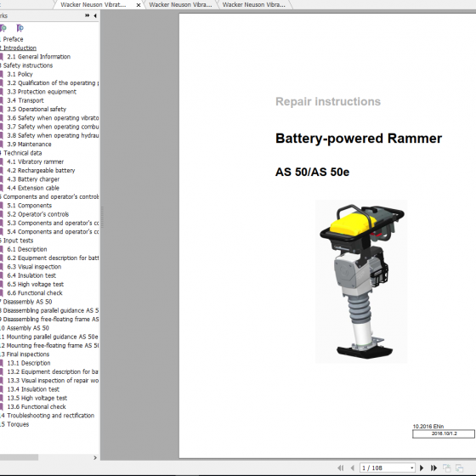
Task: Open the Introduction bookmark
Action: 19,48
